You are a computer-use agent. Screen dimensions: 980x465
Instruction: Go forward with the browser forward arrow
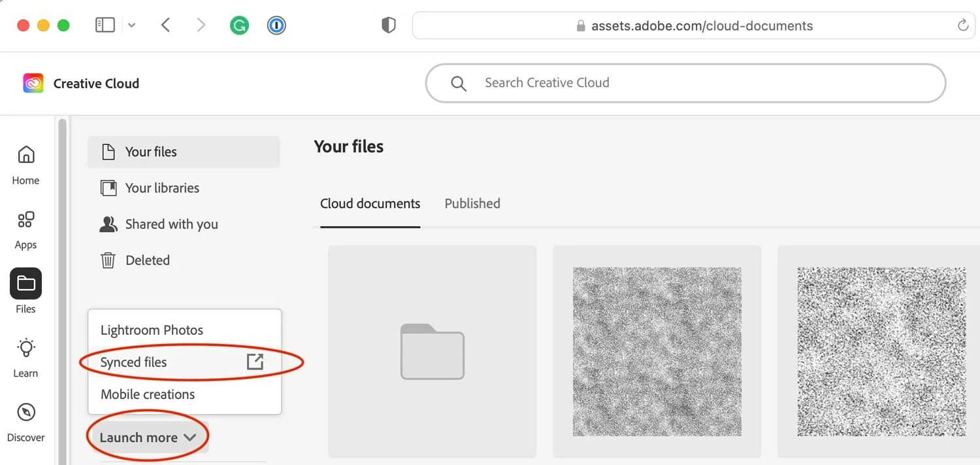tap(201, 26)
